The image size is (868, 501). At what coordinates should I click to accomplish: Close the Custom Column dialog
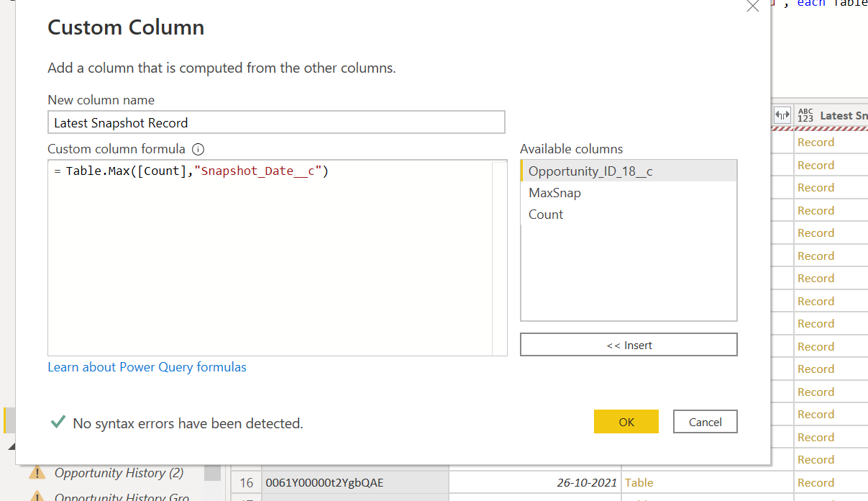752,6
